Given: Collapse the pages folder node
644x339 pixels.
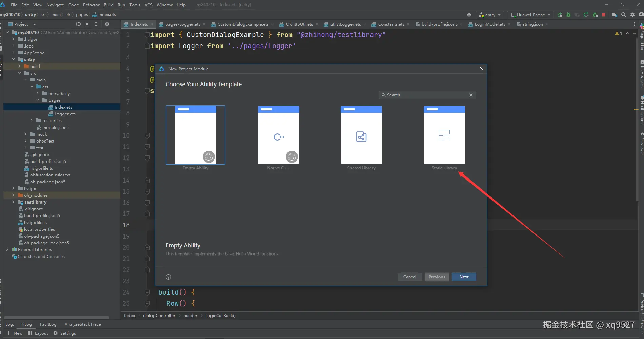Looking at the screenshot, I should [38, 100].
